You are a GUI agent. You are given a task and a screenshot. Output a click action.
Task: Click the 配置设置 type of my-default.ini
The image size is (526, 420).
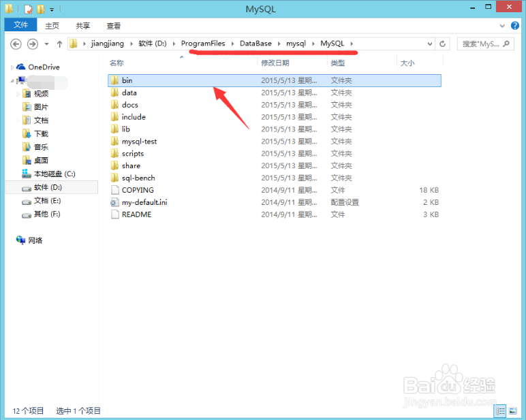345,202
